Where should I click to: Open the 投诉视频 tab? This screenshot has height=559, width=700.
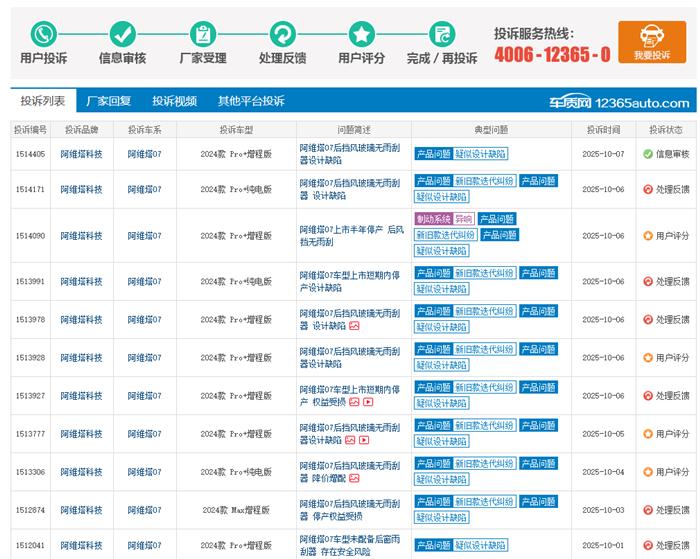coord(174,101)
